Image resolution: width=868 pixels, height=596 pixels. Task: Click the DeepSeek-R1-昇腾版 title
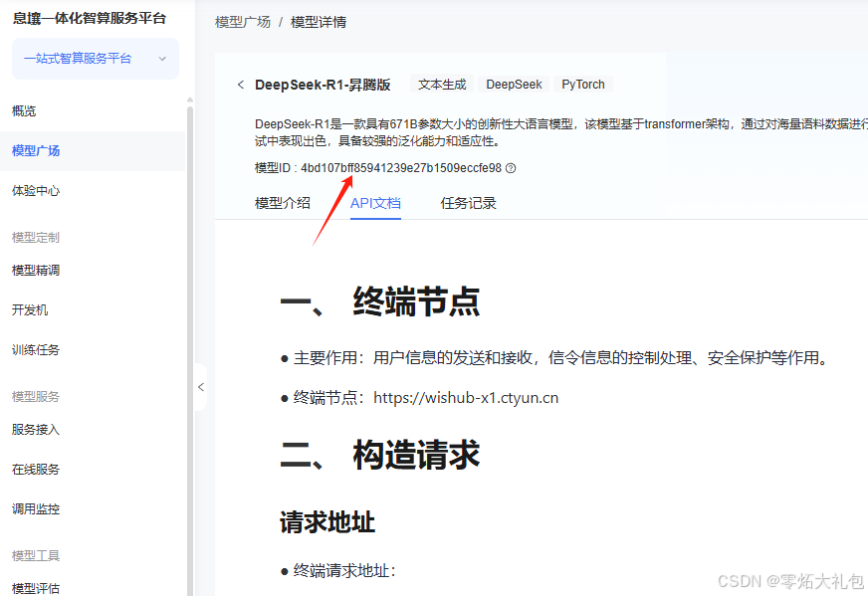pos(323,85)
